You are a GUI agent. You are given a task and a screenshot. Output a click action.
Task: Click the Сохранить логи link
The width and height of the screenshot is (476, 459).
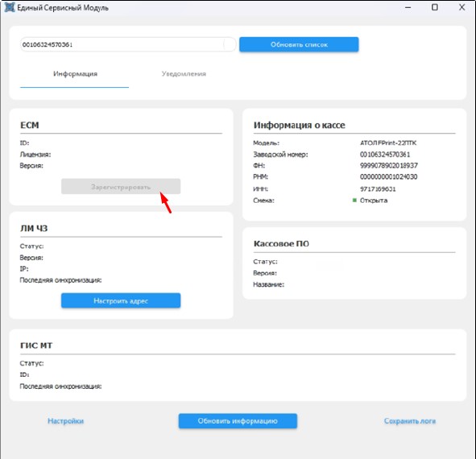(x=410, y=420)
